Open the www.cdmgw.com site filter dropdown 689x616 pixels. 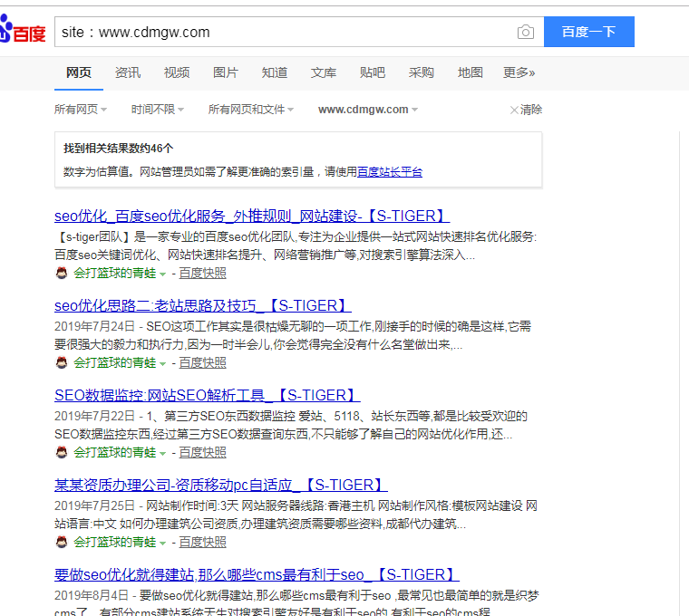368,110
